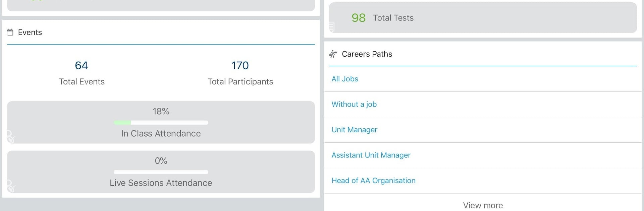Image resolution: width=644 pixels, height=211 pixels.
Task: Click the 170 total participants count
Action: tap(240, 65)
